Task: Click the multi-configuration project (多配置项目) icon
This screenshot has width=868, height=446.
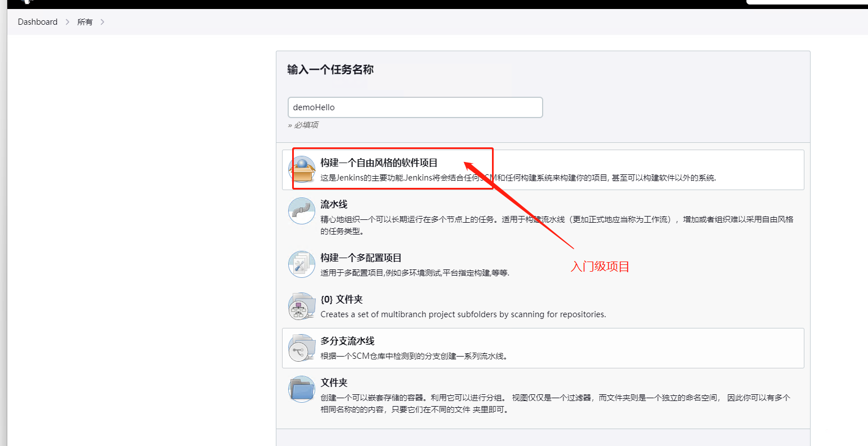Action: [x=302, y=264]
